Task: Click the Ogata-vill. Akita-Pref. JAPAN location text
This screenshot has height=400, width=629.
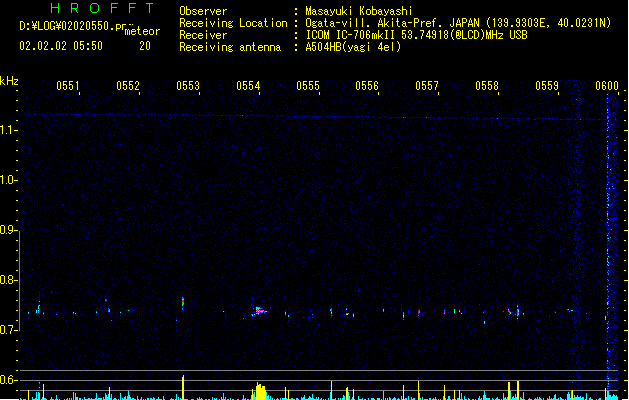Action: click(x=458, y=23)
